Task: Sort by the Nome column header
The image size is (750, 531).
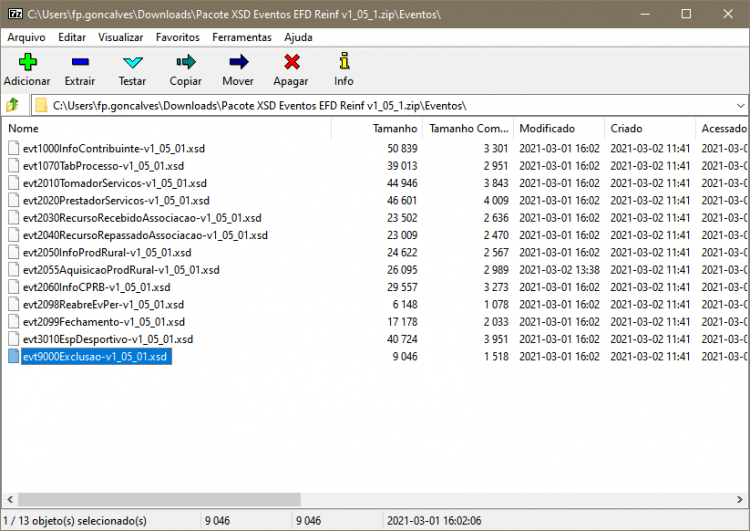Action: click(166, 128)
